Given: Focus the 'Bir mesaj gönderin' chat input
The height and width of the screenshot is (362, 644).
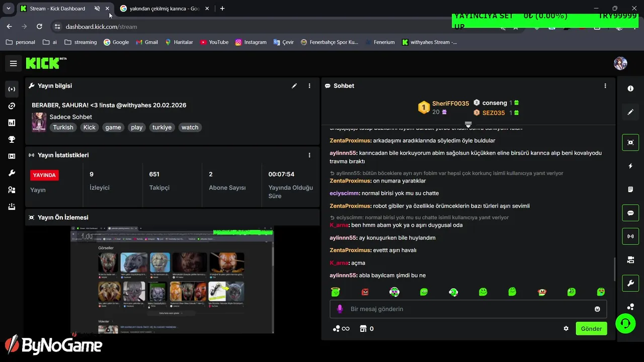Looking at the screenshot, I should [x=468, y=309].
